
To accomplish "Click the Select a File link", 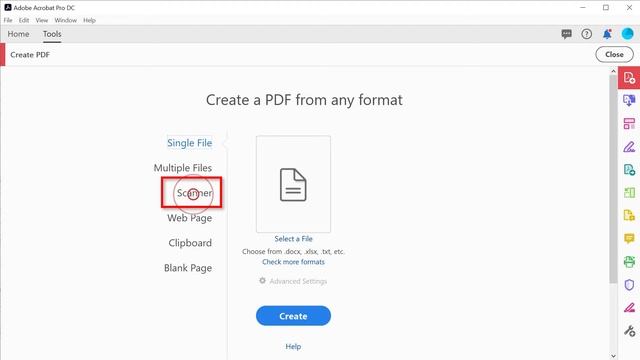I will pyautogui.click(x=293, y=239).
